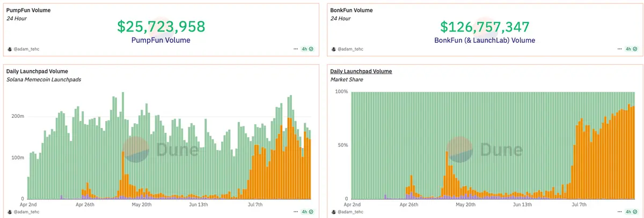The image size is (644, 218).
Task: Click the 200m y-axis label
Action: click(x=18, y=116)
